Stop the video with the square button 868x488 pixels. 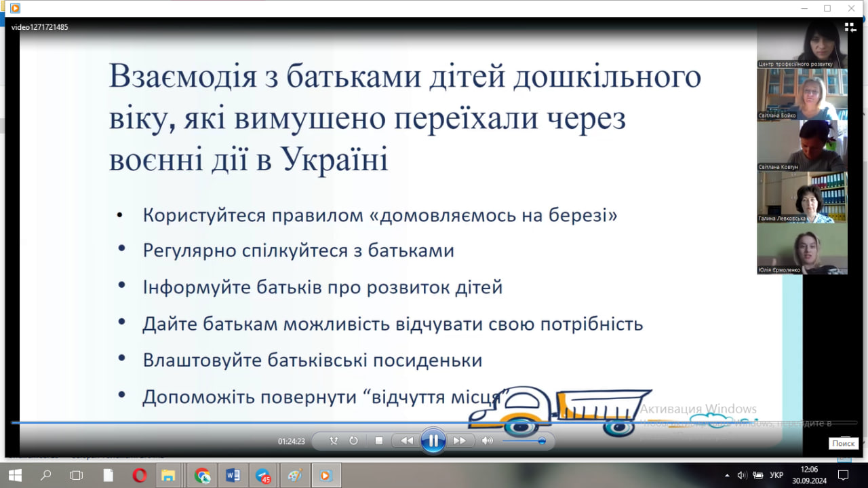point(379,440)
